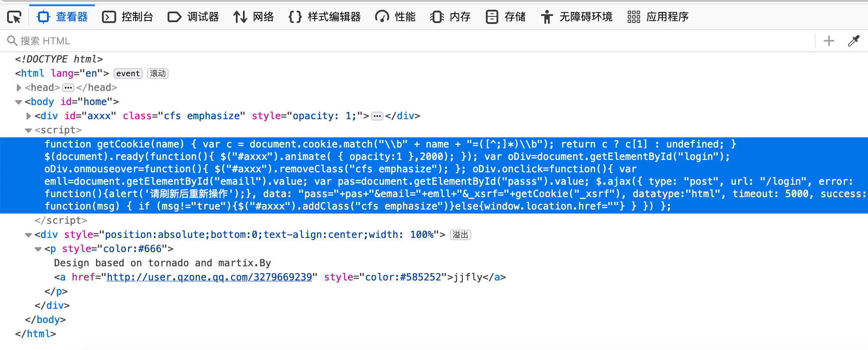
Task: Select text 'Design based on tornado and martix.By'
Action: pos(162,263)
